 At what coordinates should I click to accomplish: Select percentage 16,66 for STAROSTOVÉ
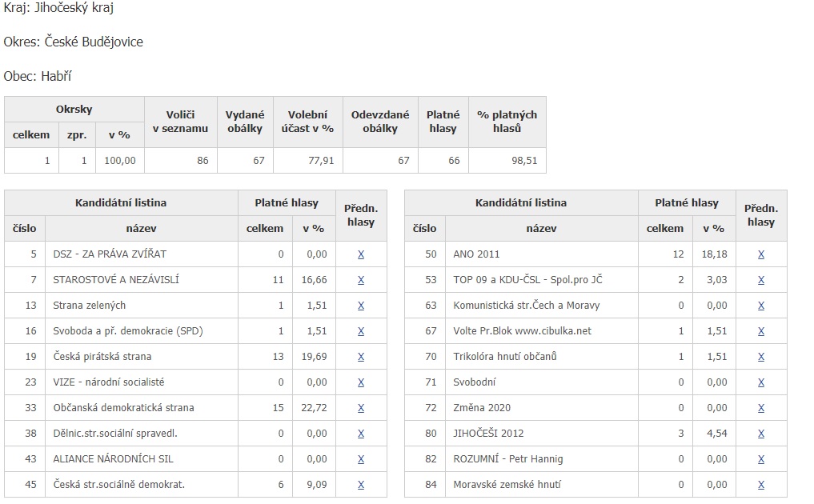[x=314, y=280]
